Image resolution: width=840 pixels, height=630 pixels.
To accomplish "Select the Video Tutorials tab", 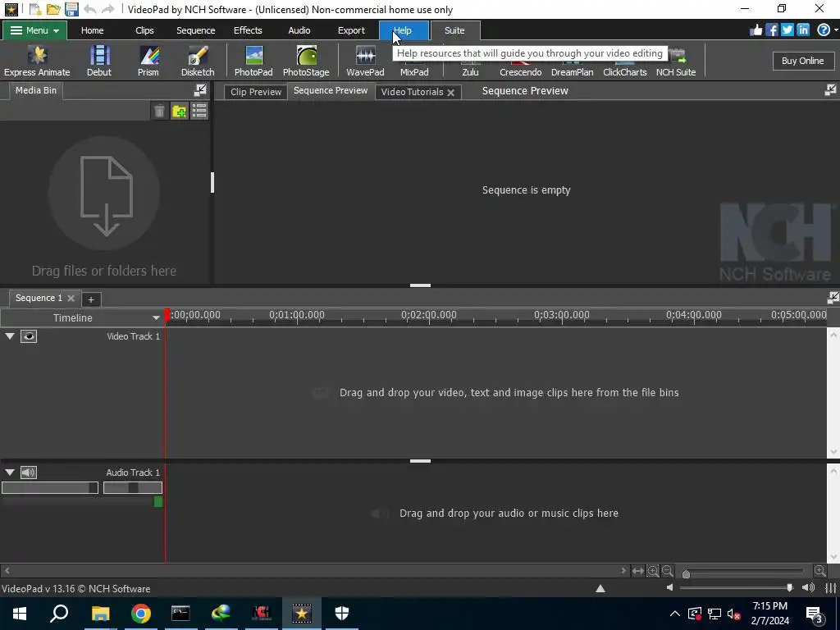I will pyautogui.click(x=412, y=92).
